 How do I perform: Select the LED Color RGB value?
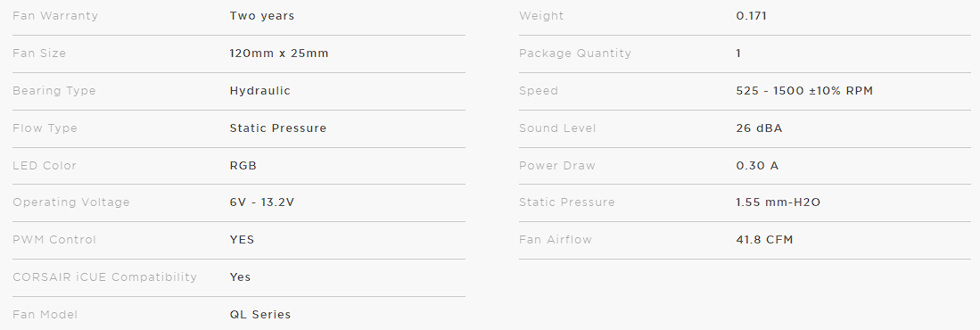(x=243, y=166)
